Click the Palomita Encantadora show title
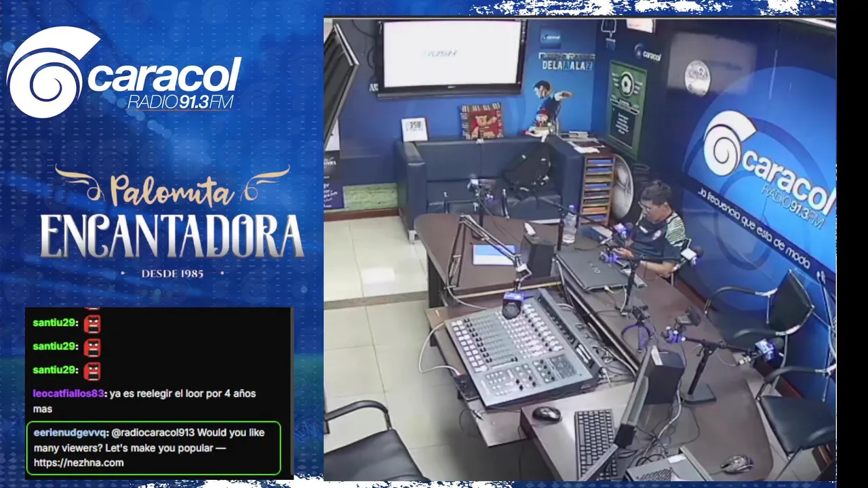Image resolution: width=868 pixels, height=488 pixels. click(x=172, y=212)
